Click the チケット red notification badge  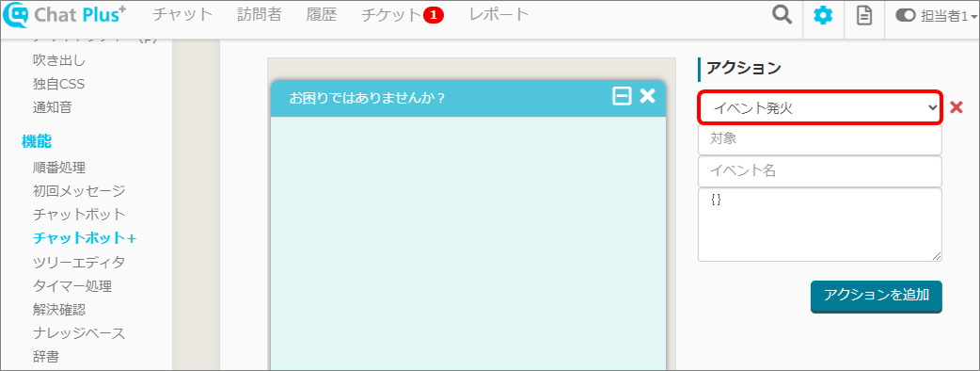[434, 16]
